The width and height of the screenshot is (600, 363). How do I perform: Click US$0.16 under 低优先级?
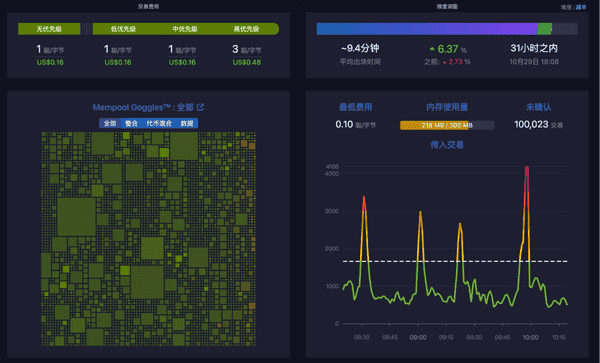118,62
